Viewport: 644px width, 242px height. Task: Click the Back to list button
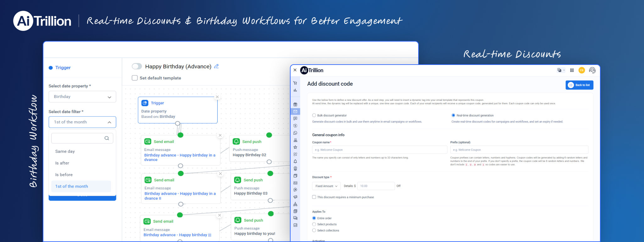click(x=579, y=85)
